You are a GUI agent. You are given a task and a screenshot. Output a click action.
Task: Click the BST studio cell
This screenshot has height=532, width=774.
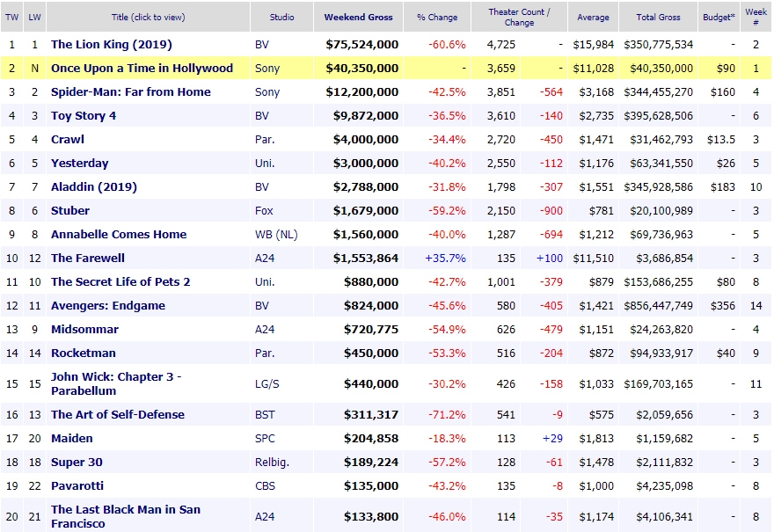click(x=265, y=414)
